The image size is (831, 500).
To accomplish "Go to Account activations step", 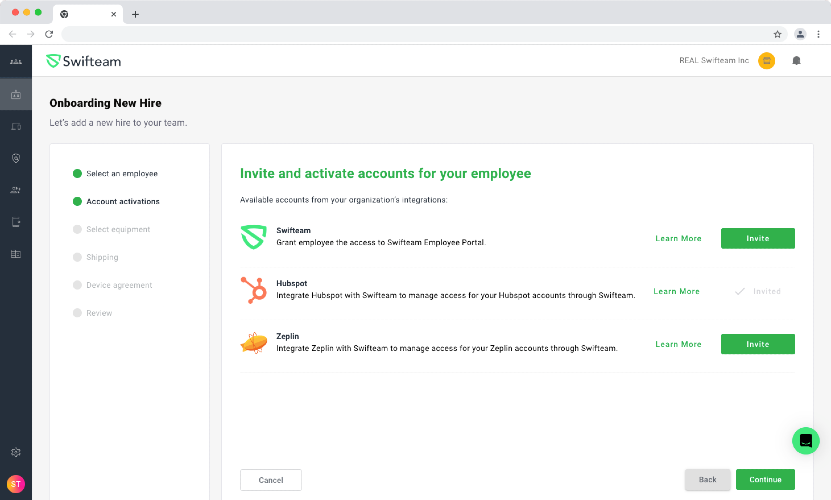I will [116, 201].
